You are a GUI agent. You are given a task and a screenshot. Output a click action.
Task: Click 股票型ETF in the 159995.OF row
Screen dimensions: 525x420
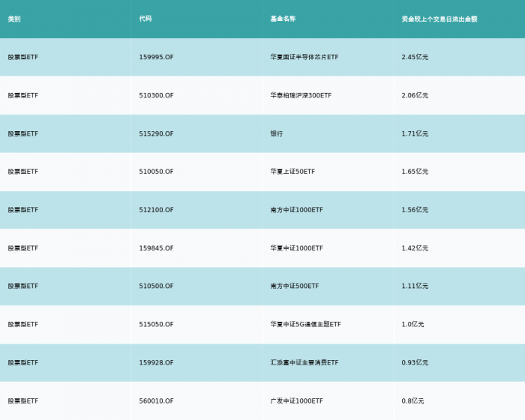click(23, 57)
